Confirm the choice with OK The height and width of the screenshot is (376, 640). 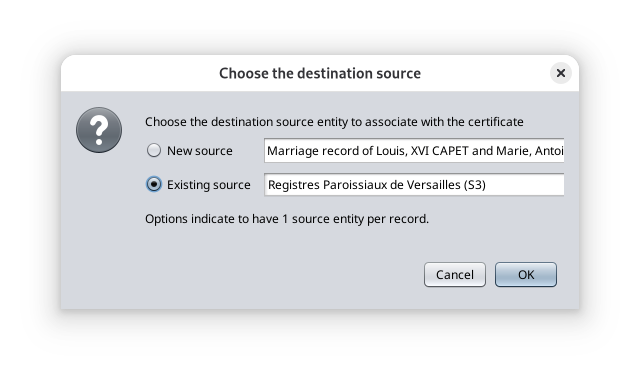[526, 275]
